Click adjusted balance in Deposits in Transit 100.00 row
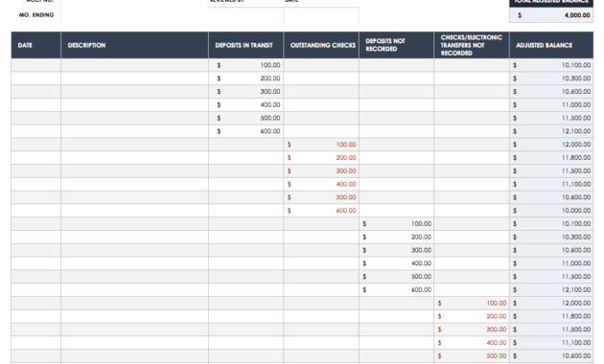The height and width of the screenshot is (364, 604). click(x=551, y=65)
